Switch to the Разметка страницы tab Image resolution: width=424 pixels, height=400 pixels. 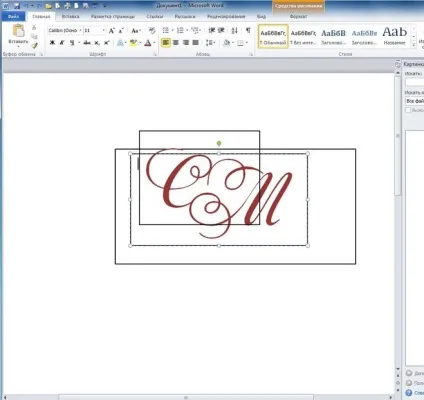point(113,16)
